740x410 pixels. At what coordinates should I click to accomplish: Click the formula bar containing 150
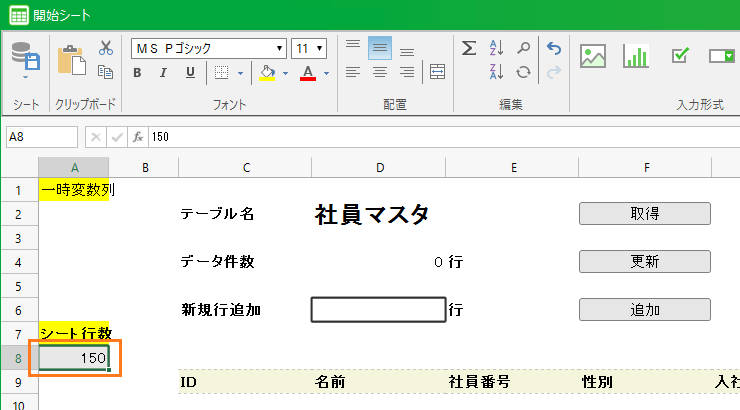pyautogui.click(x=444, y=137)
